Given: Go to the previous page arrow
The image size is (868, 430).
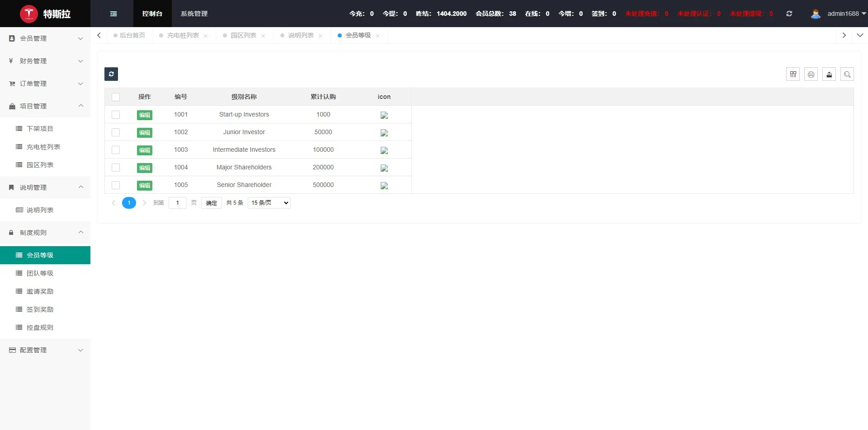Looking at the screenshot, I should click(113, 203).
